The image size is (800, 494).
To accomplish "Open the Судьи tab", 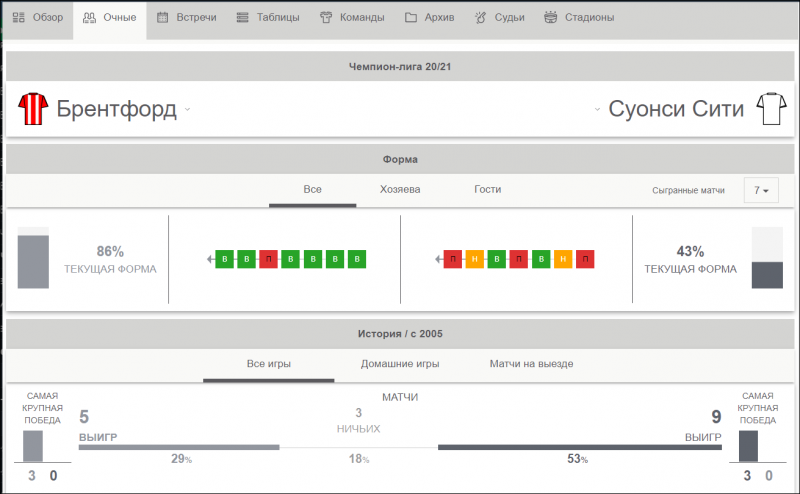I will point(499,18).
